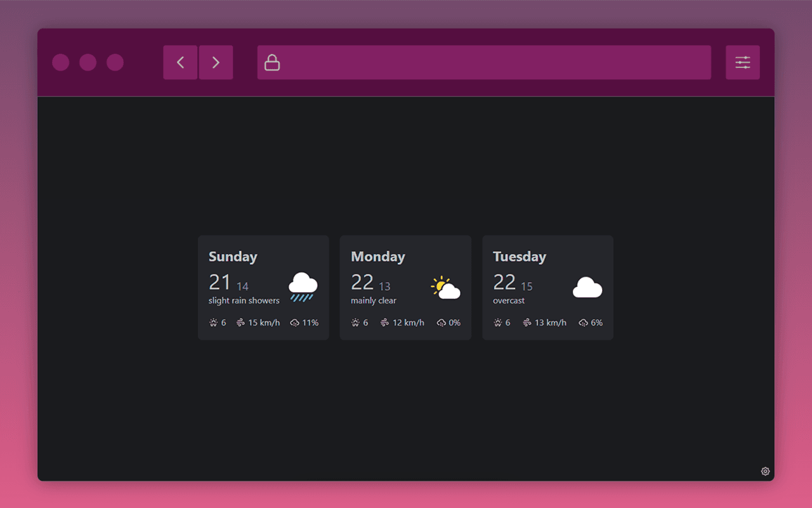Click the overcast cloud icon on Tuesday's card

click(587, 287)
